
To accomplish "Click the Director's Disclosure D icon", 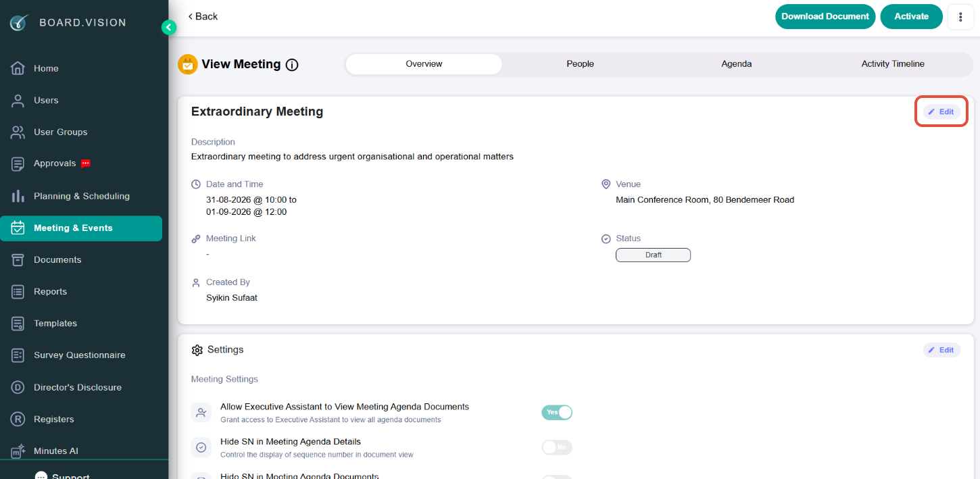I will [x=18, y=387].
